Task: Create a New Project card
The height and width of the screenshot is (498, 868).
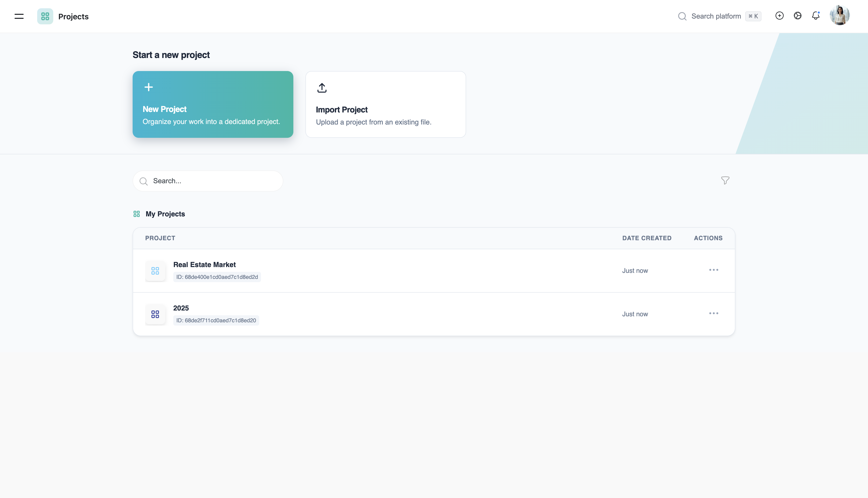Action: [213, 104]
